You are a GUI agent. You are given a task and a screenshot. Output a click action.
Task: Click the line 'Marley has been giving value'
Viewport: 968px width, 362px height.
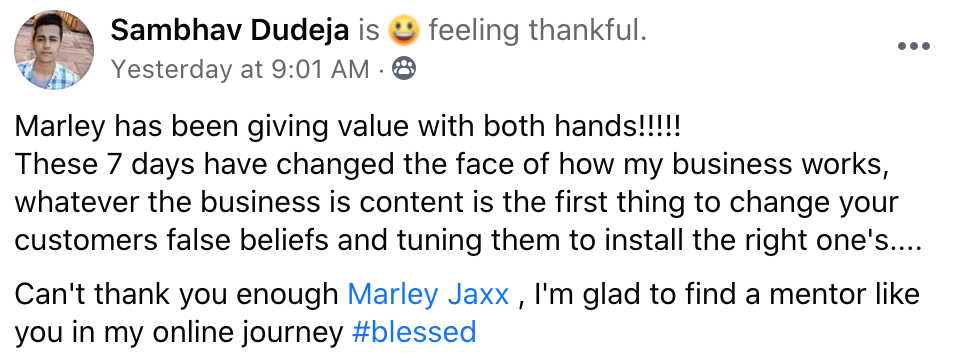pos(346,127)
